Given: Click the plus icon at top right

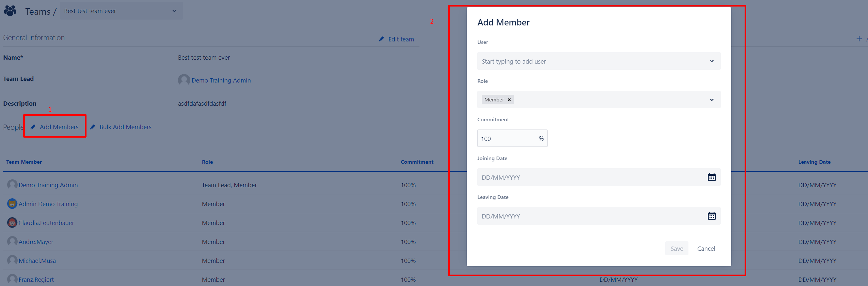Looking at the screenshot, I should coord(859,39).
